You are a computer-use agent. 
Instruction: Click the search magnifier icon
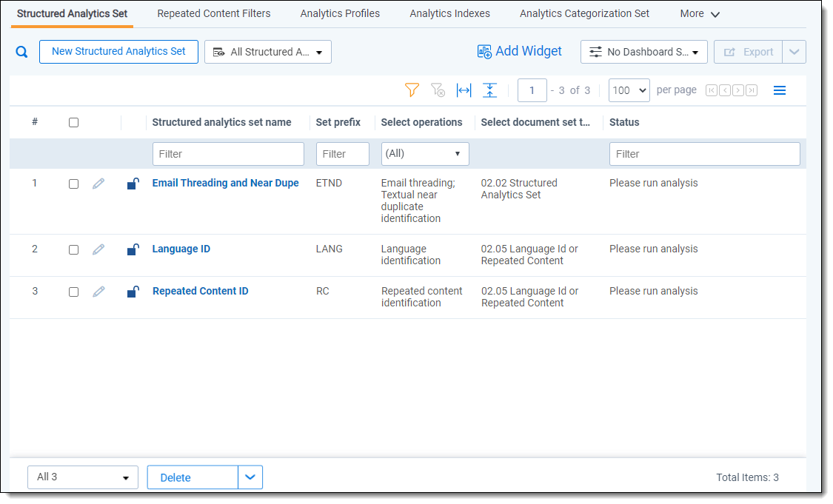(x=22, y=52)
